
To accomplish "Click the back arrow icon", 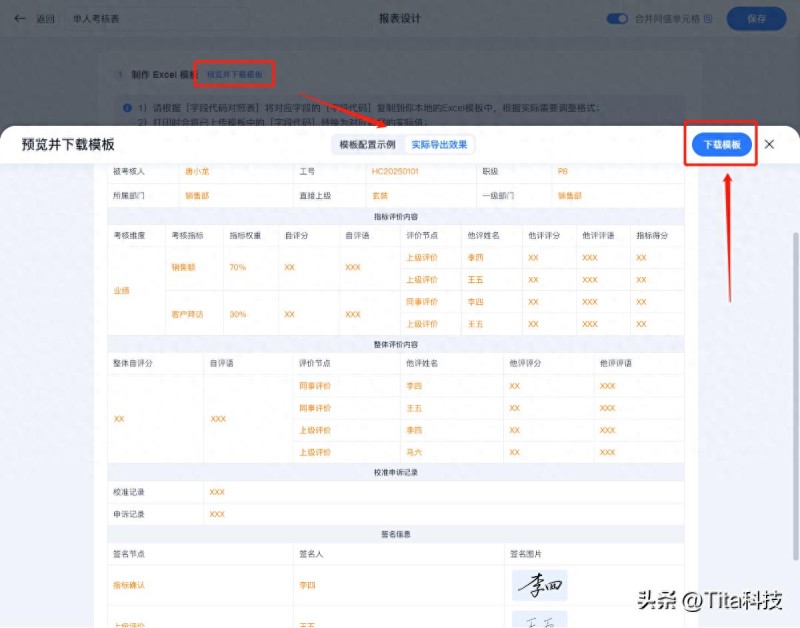I will click(20, 19).
